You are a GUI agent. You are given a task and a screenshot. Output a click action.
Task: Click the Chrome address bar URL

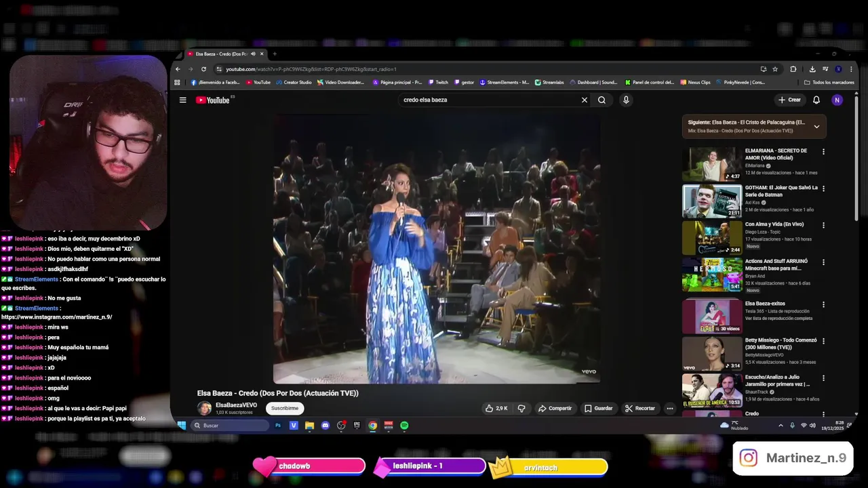(x=311, y=69)
